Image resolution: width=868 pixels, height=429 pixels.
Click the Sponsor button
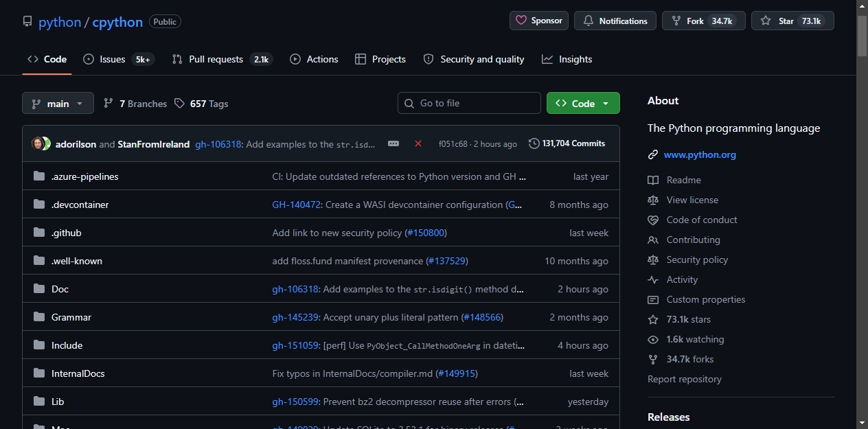click(x=539, y=21)
